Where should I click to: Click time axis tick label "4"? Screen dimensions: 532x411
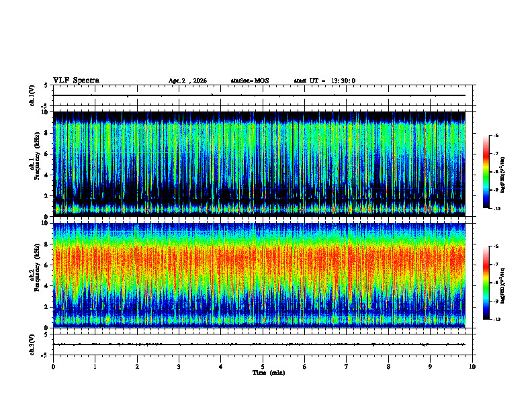(221, 367)
